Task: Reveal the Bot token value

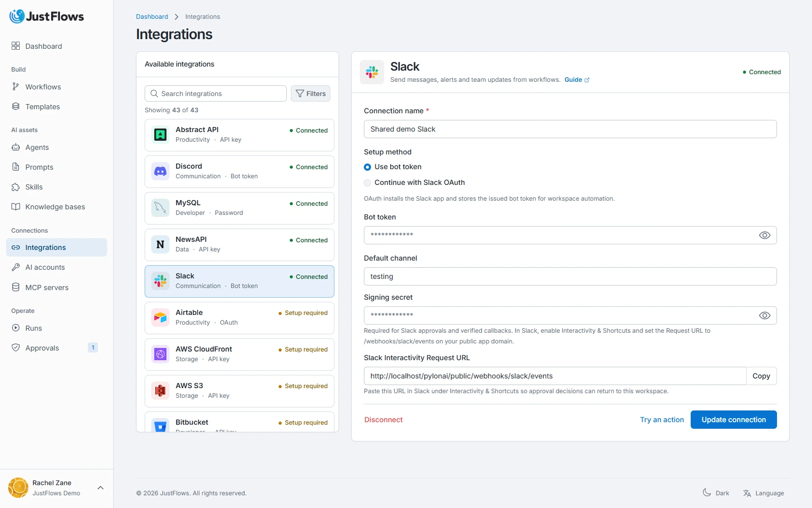Action: pos(765,235)
